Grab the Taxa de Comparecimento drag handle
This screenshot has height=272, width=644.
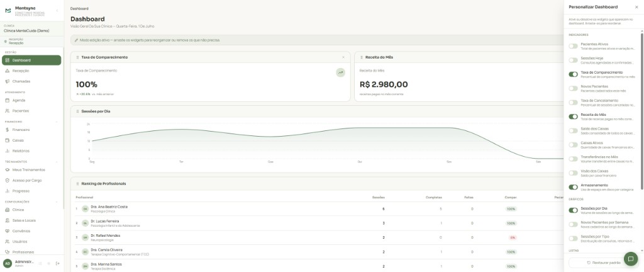[77, 57]
